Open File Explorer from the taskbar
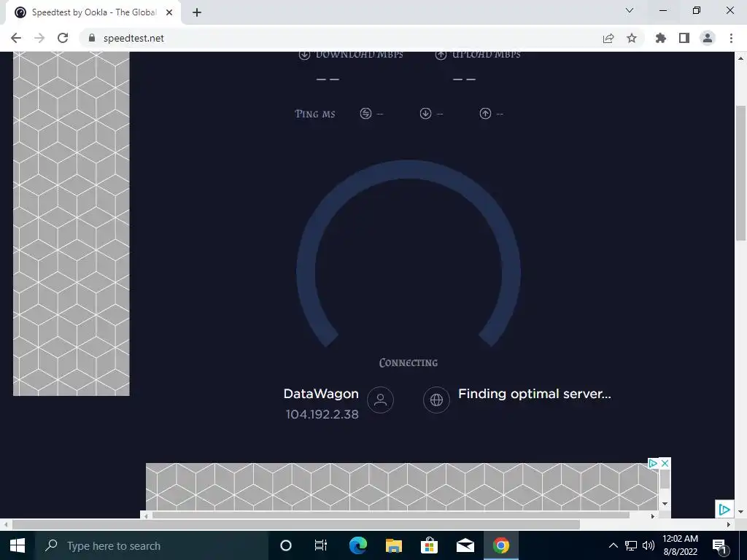The image size is (747, 560). 393,545
